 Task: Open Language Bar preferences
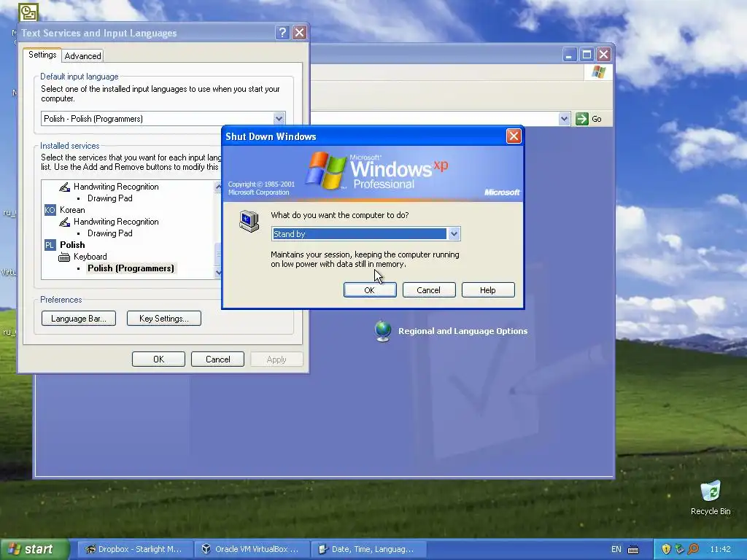tap(79, 319)
